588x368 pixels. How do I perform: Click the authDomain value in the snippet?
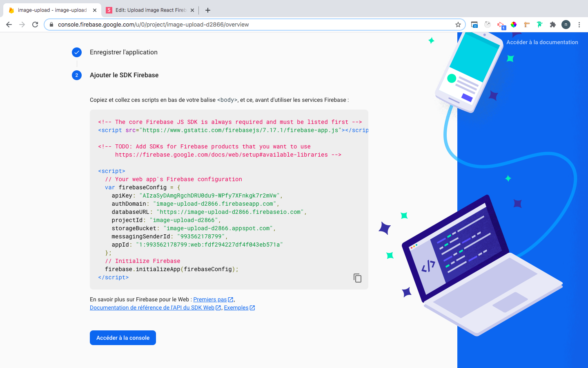tap(215, 204)
